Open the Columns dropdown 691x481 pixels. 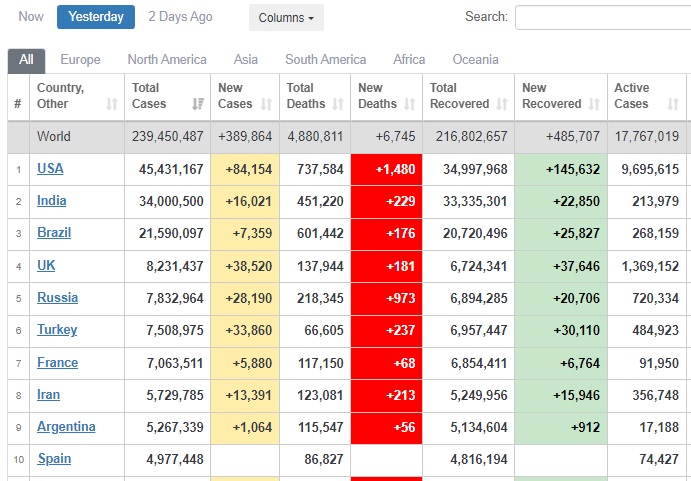click(285, 18)
